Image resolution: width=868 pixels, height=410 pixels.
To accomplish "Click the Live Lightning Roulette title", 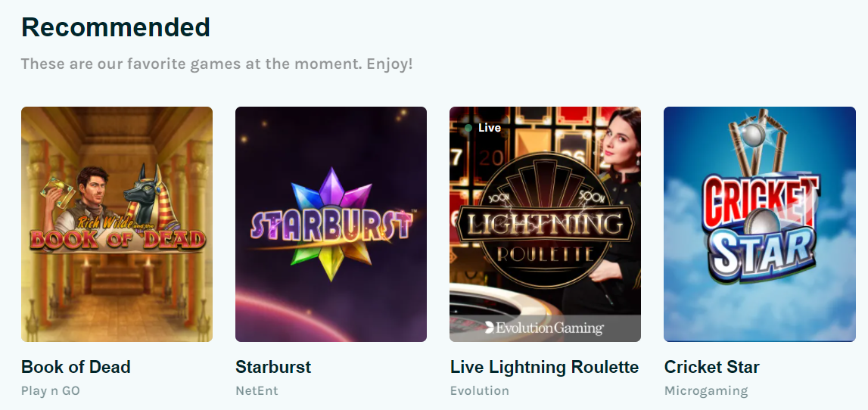I will point(544,367).
